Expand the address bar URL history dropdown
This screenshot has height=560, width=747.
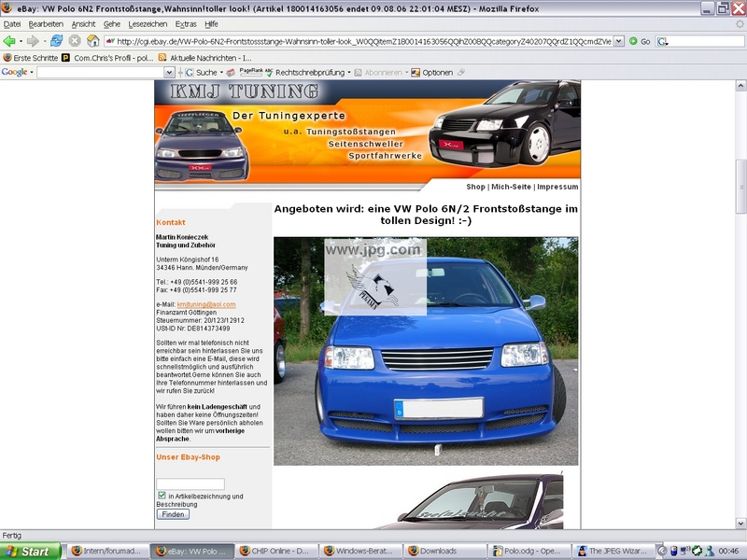618,41
